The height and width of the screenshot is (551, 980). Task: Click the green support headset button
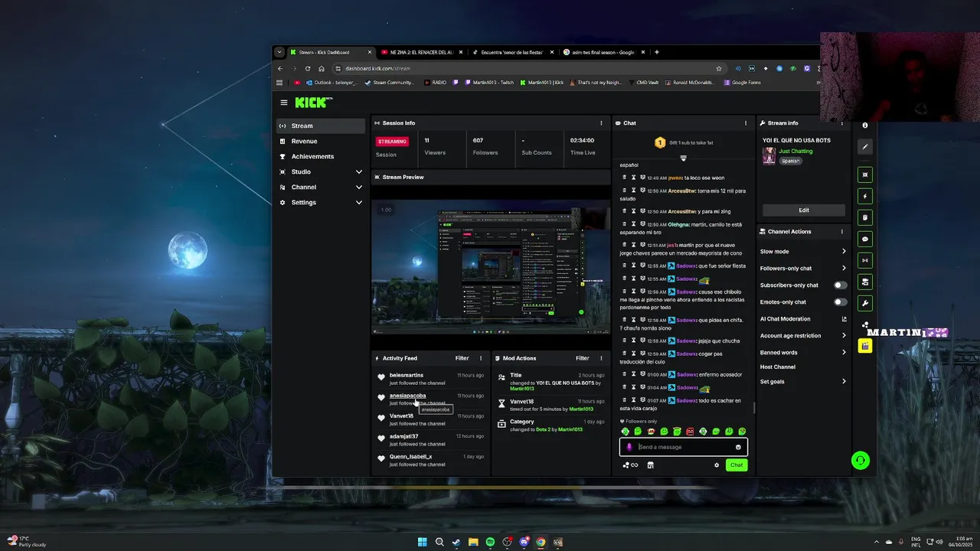click(x=861, y=461)
